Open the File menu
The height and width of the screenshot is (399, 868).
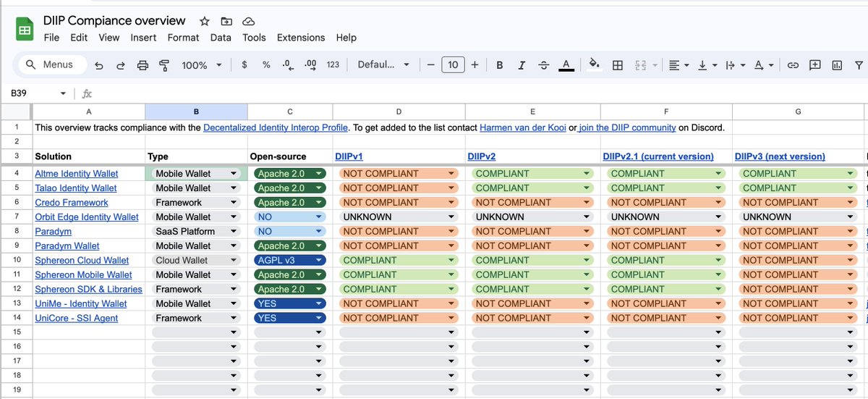coord(51,38)
